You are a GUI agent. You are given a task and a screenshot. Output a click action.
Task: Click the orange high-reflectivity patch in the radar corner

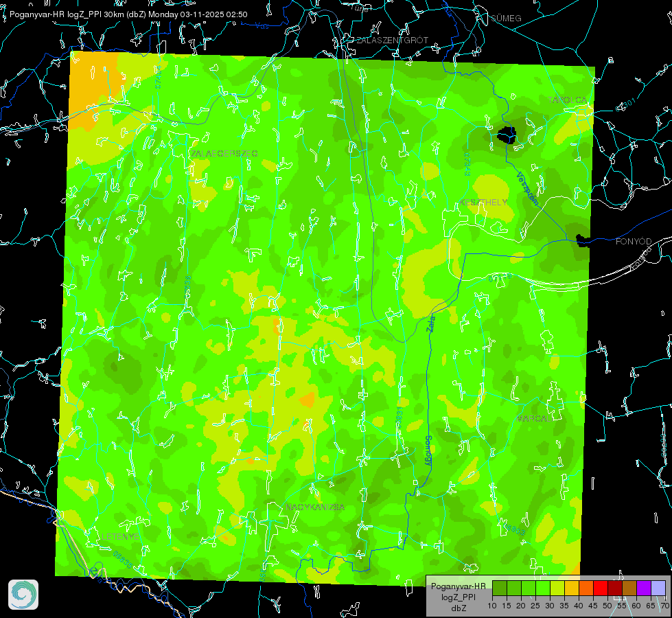(x=91, y=86)
